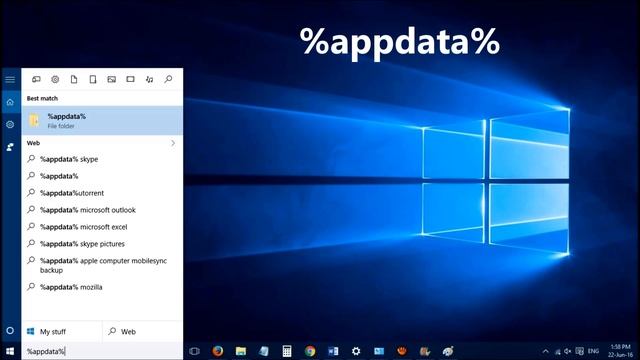Screen dimensions: 640x360
Task: Pick %appdata% microsoft excel suggestion
Action: click(x=102, y=227)
